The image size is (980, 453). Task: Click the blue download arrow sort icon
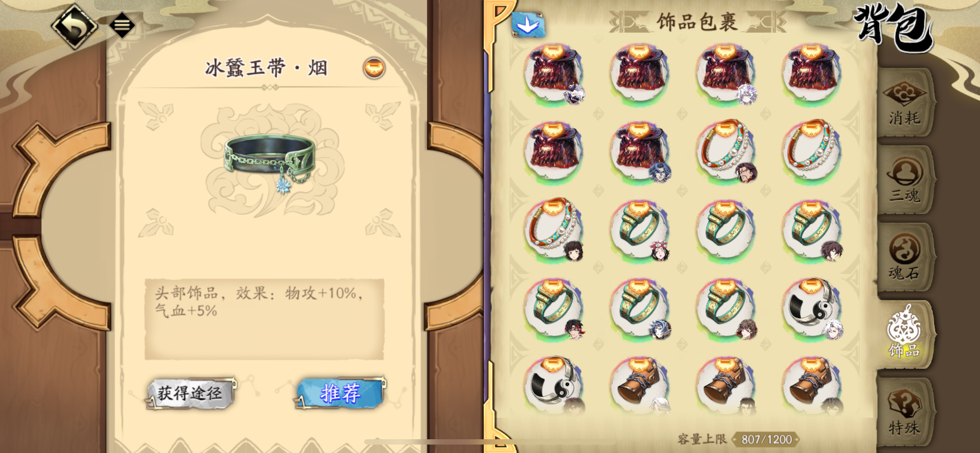pyautogui.click(x=528, y=25)
